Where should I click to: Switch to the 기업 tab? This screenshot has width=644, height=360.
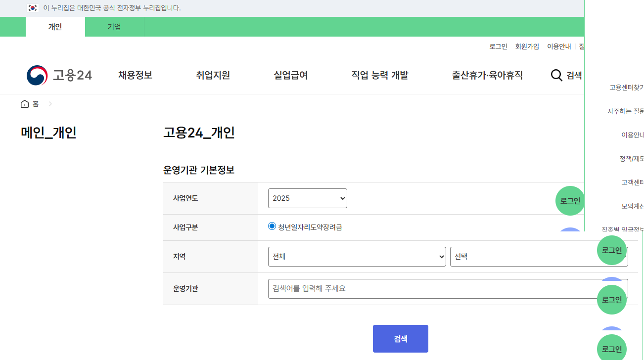tap(114, 27)
